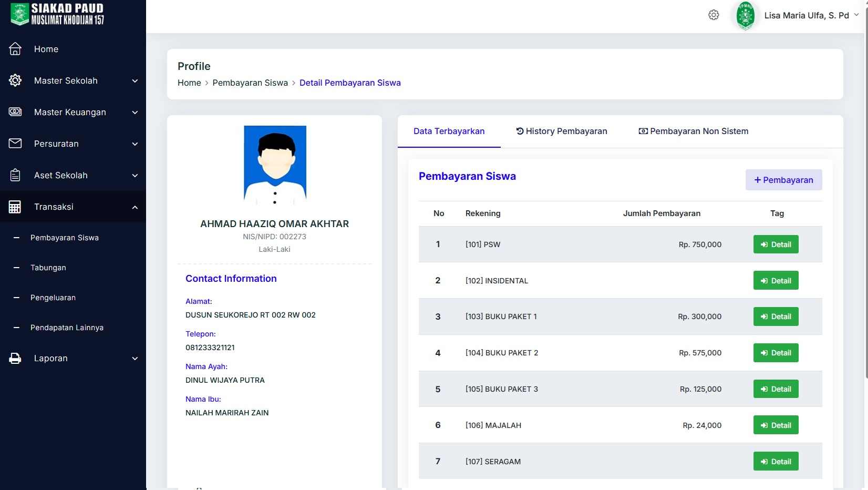Click the Master Sekolah gear icon
The width and height of the screenshot is (868, 490).
coord(15,80)
